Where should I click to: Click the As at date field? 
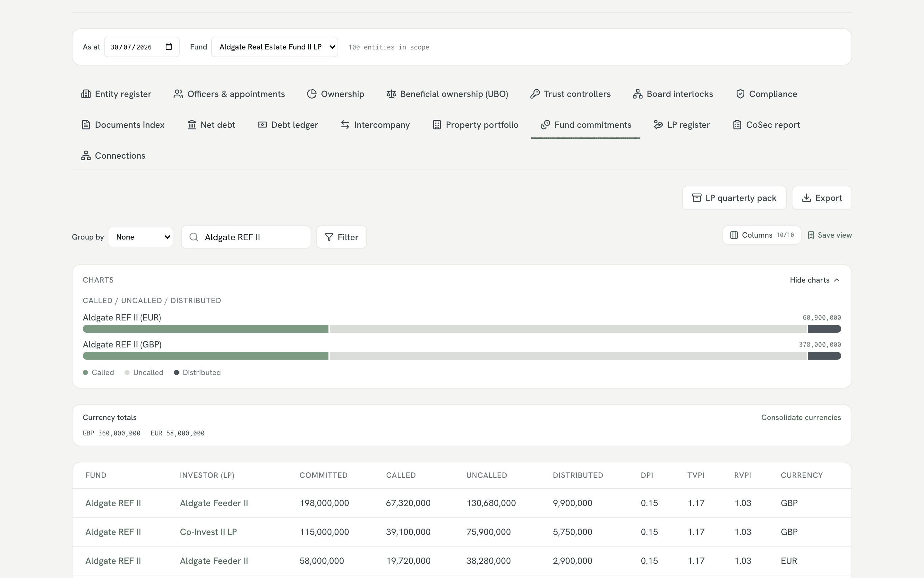click(x=142, y=47)
